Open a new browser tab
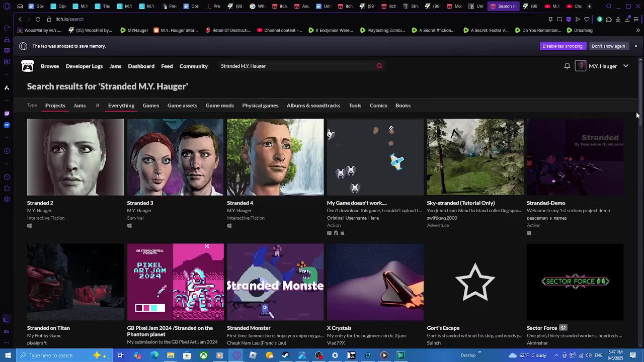 coord(589,6)
